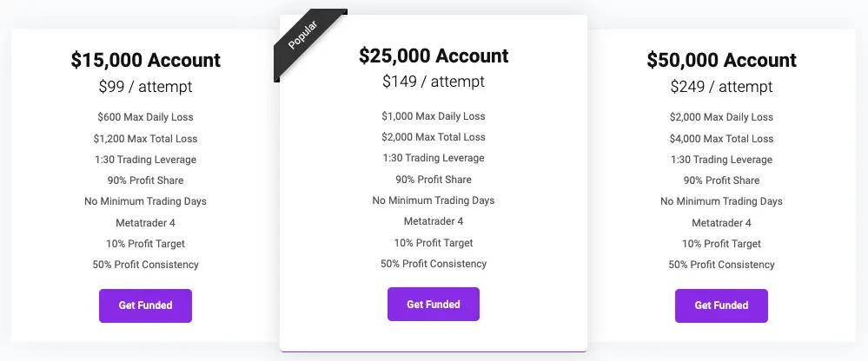Image resolution: width=868 pixels, height=361 pixels.
Task: Click $1,200 Max Total Loss text
Action: point(146,139)
